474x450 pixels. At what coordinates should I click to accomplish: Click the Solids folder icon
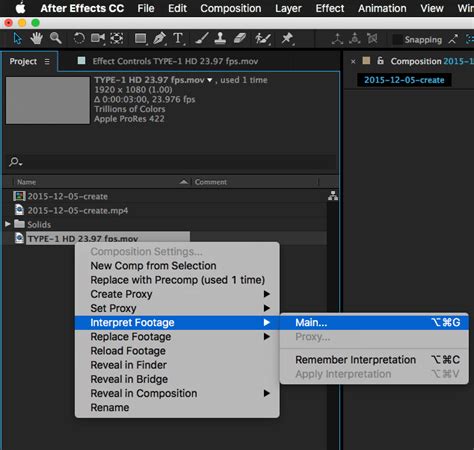19,224
